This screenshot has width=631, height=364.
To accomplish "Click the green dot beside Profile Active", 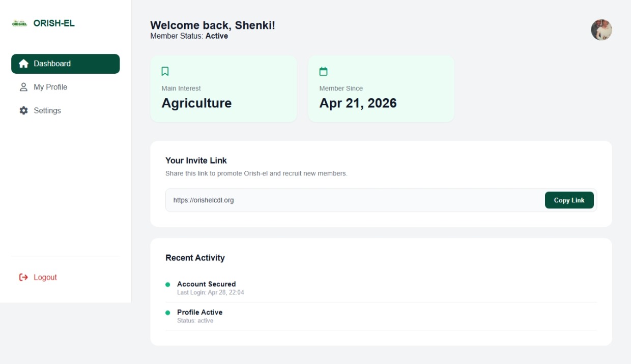I will (x=168, y=313).
